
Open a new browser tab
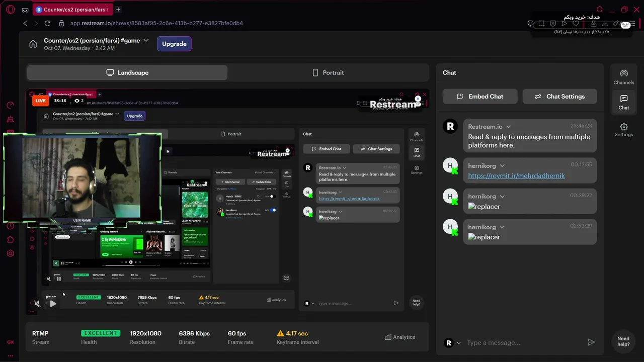(118, 10)
